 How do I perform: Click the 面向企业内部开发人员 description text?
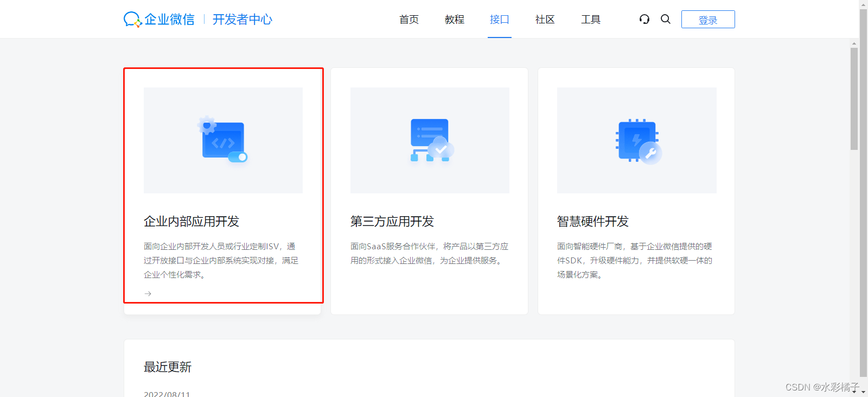(x=221, y=261)
